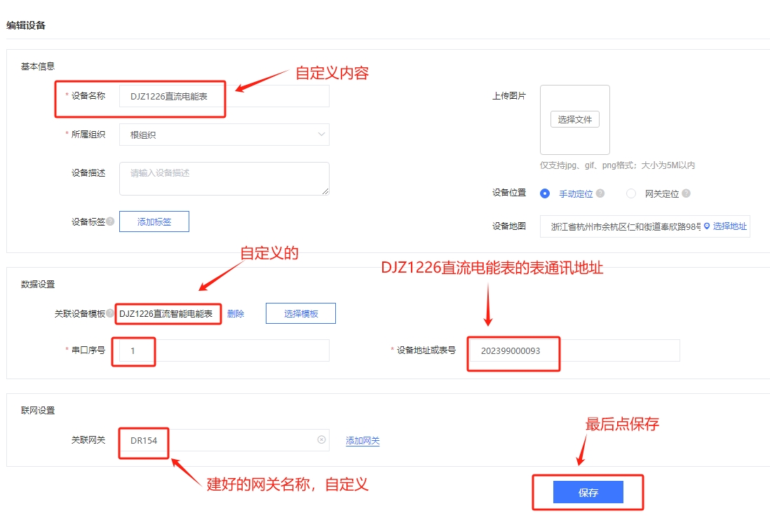This screenshot has height=532, width=770.
Task: Click 数据设置 section heading
Action: (38, 284)
